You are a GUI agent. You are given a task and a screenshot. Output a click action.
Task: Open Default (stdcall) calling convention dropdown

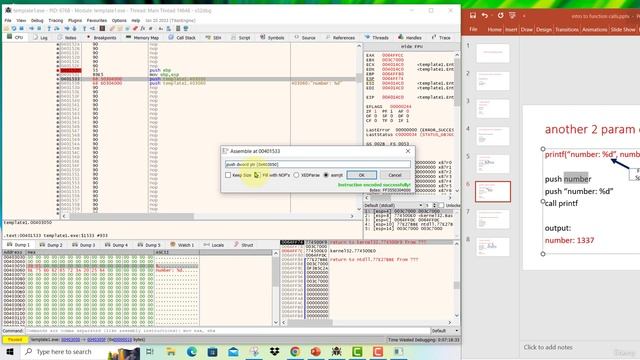click(x=393, y=205)
